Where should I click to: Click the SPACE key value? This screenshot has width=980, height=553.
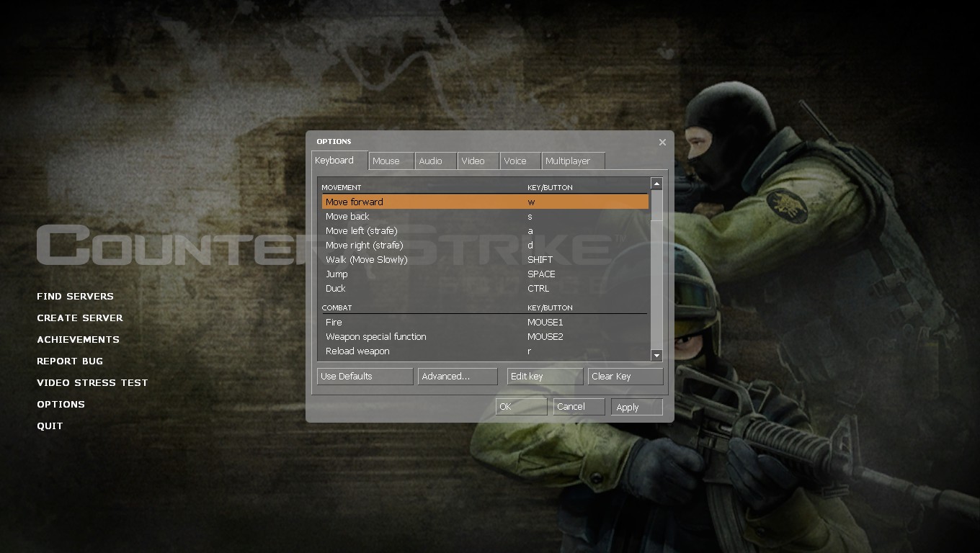(541, 274)
